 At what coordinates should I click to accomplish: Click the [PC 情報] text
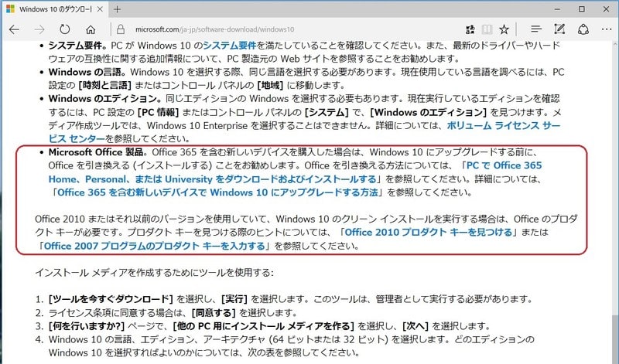158,112
